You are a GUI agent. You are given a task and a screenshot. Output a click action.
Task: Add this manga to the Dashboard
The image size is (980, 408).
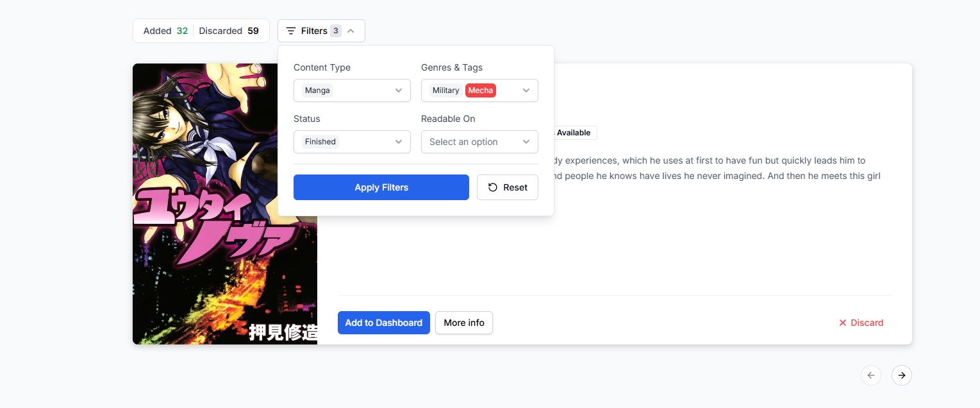pos(383,323)
